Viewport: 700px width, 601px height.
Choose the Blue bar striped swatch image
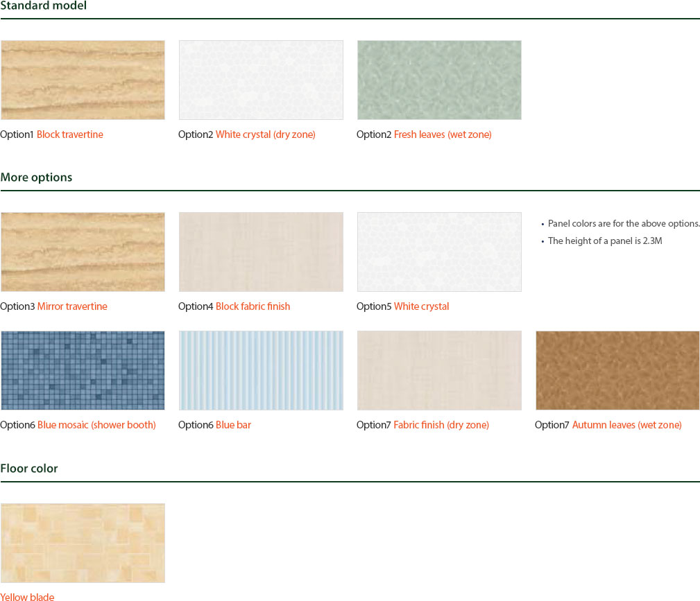pyautogui.click(x=261, y=370)
